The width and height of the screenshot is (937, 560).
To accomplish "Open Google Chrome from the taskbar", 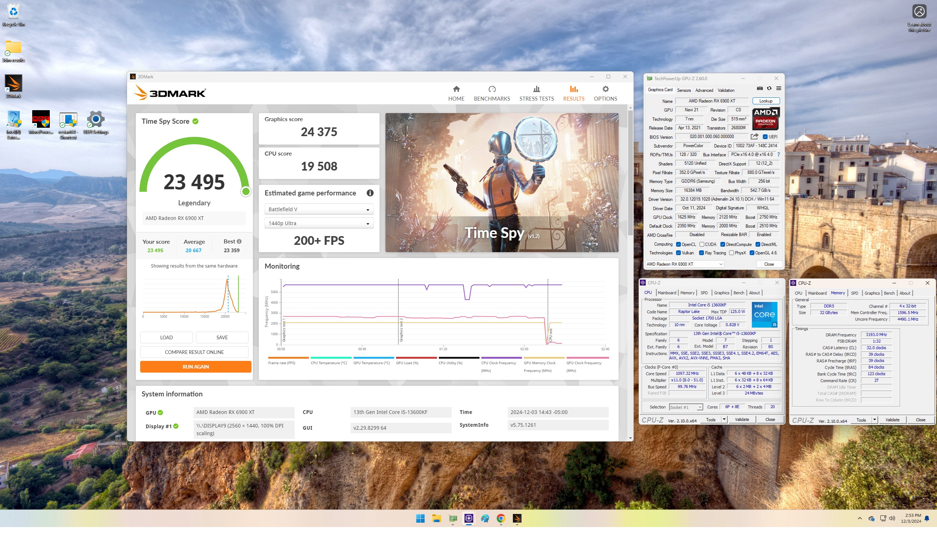I will click(x=501, y=519).
